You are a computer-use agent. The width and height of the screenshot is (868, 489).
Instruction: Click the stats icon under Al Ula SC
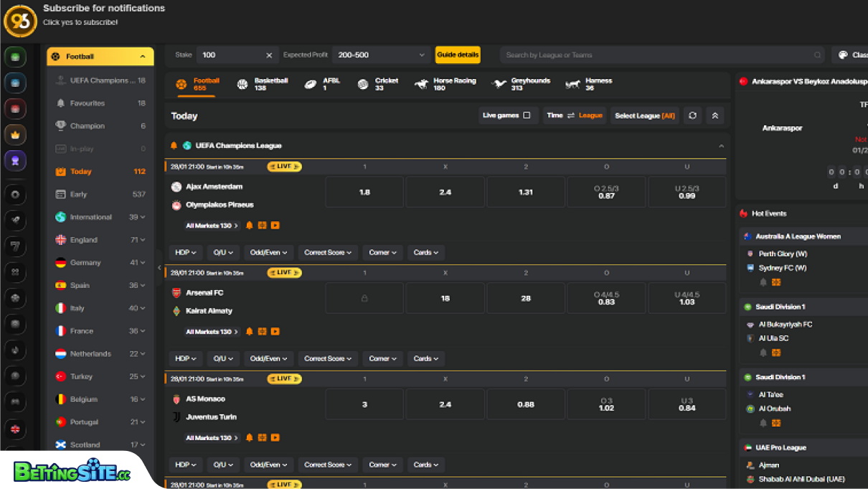point(776,353)
